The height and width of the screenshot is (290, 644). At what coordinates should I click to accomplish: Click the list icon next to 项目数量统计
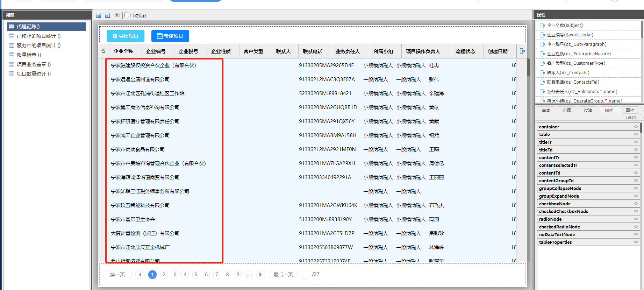pyautogui.click(x=12, y=74)
